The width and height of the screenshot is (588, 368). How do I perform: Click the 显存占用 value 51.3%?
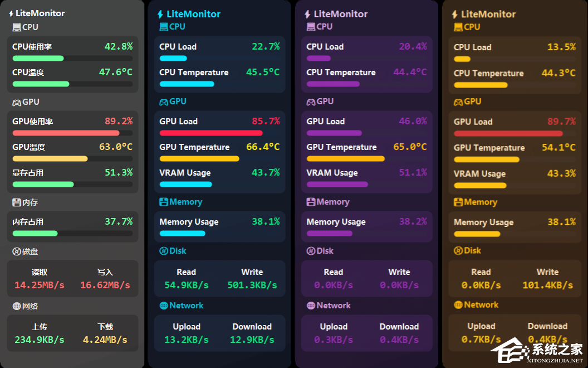[119, 172]
